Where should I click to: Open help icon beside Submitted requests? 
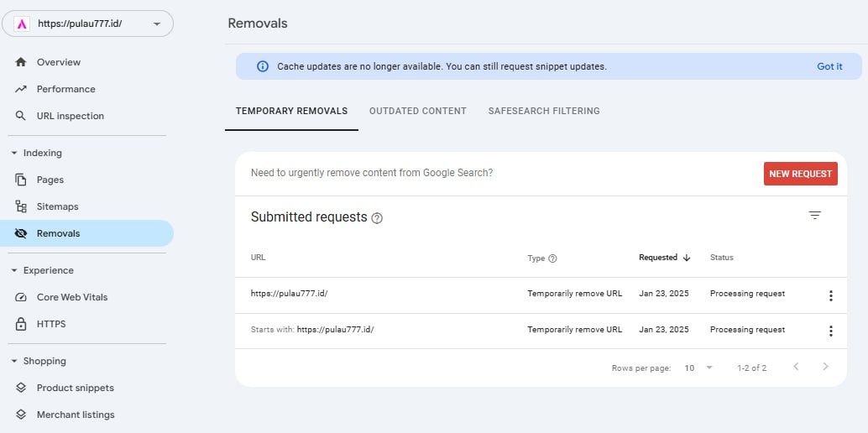377,218
